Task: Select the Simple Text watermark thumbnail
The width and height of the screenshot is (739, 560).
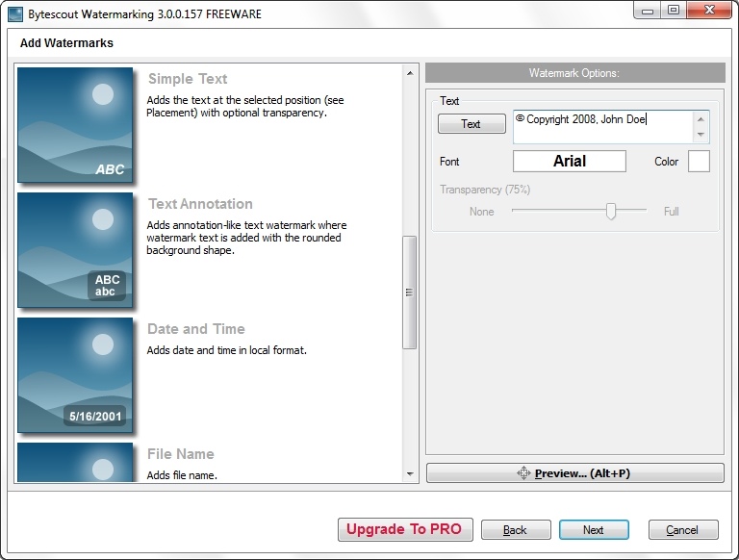Action: pos(75,124)
